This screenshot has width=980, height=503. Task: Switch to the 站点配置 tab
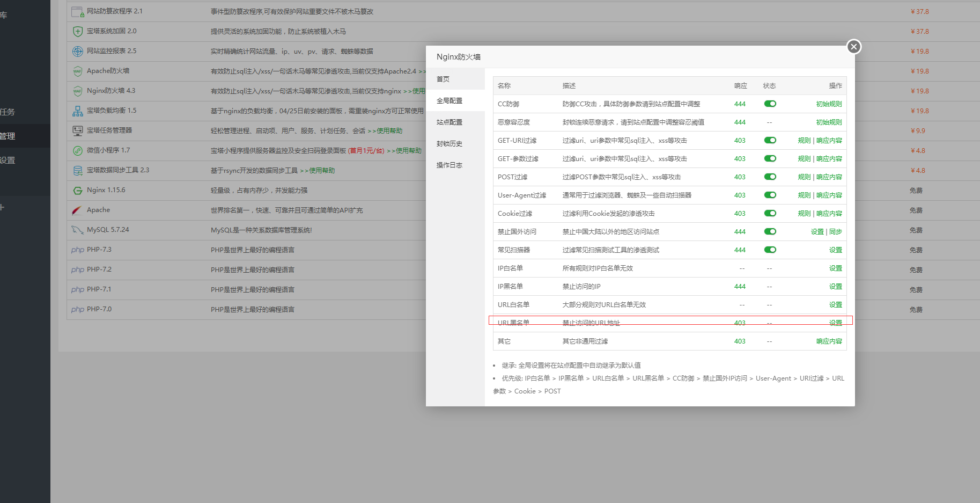pyautogui.click(x=455, y=122)
